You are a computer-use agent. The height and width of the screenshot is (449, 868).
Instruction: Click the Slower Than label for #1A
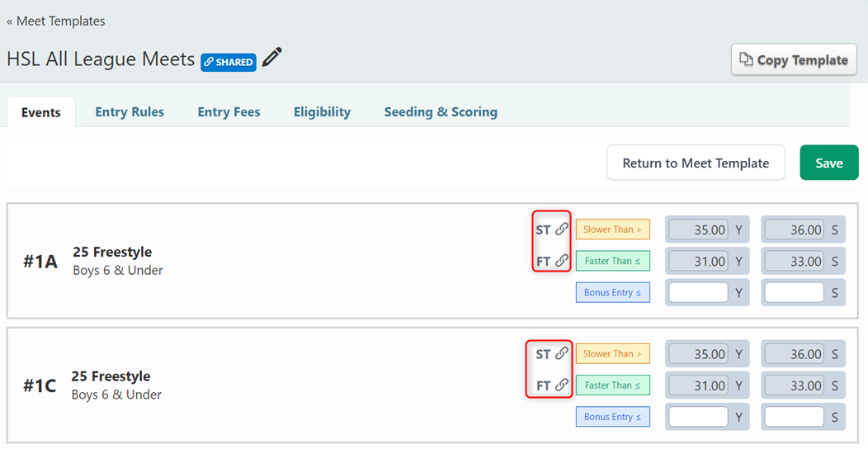click(x=612, y=229)
